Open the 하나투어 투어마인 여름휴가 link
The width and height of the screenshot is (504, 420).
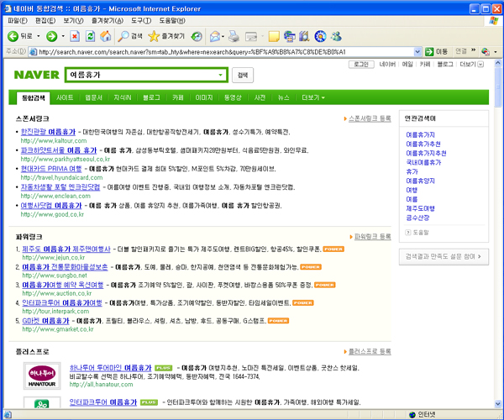point(110,368)
